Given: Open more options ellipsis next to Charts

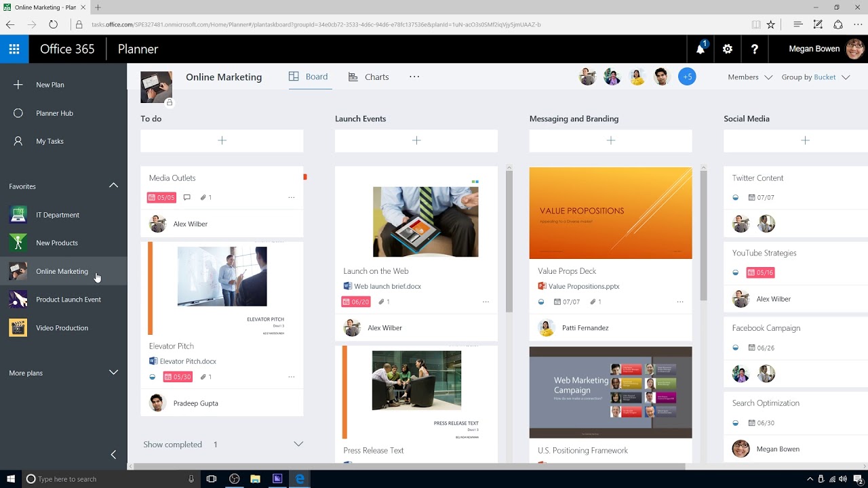Looking at the screenshot, I should pyautogui.click(x=414, y=77).
